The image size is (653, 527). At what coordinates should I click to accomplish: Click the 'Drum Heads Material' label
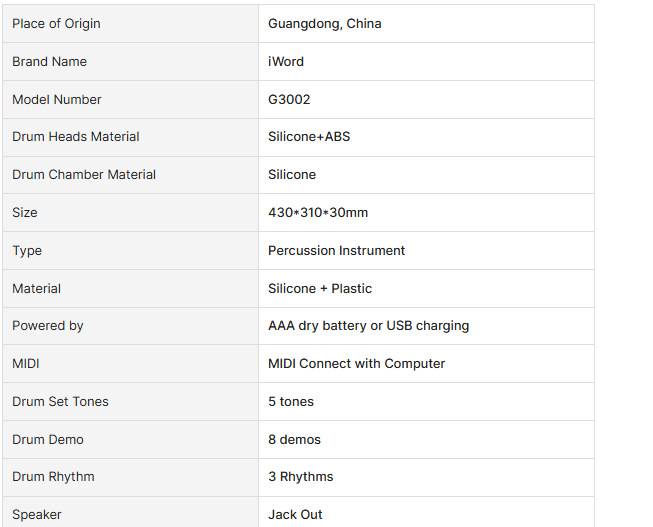(x=76, y=137)
